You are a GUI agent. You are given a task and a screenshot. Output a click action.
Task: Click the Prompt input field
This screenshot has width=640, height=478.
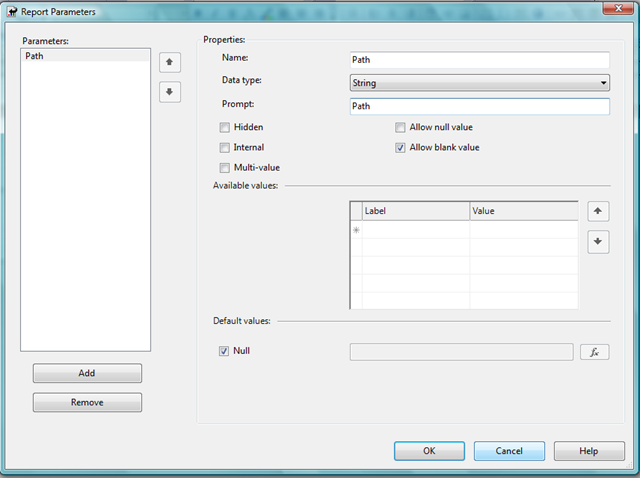(x=480, y=106)
